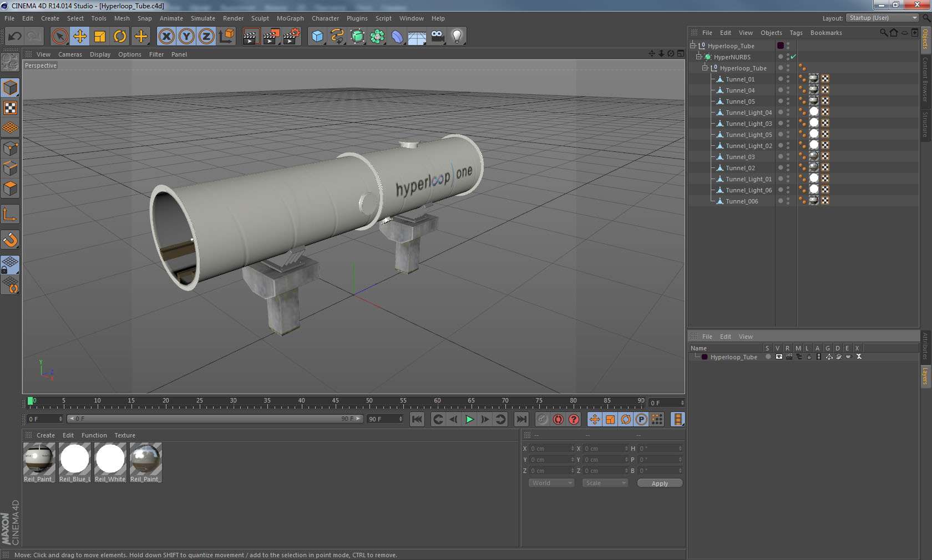Jump to the animation end

(521, 419)
